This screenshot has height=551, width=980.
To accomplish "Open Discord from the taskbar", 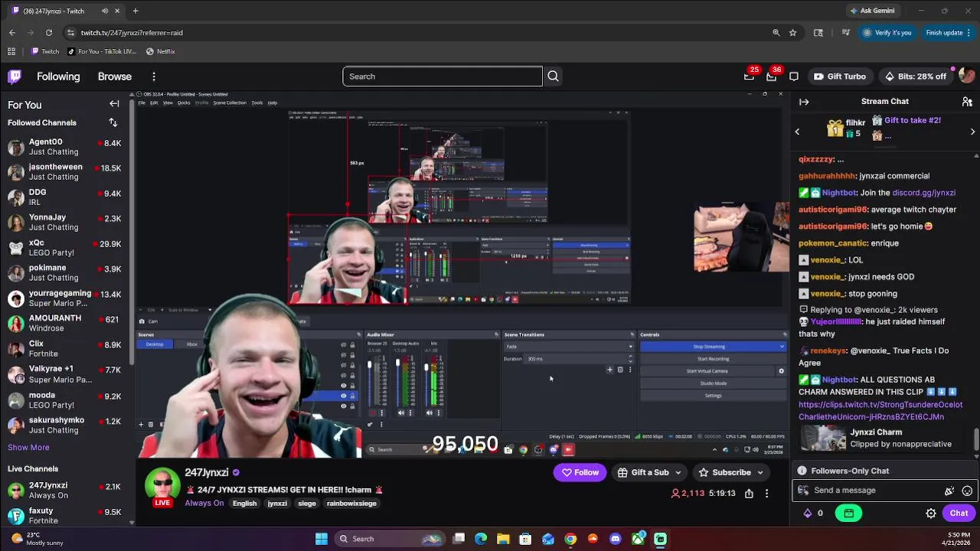I will (616, 539).
